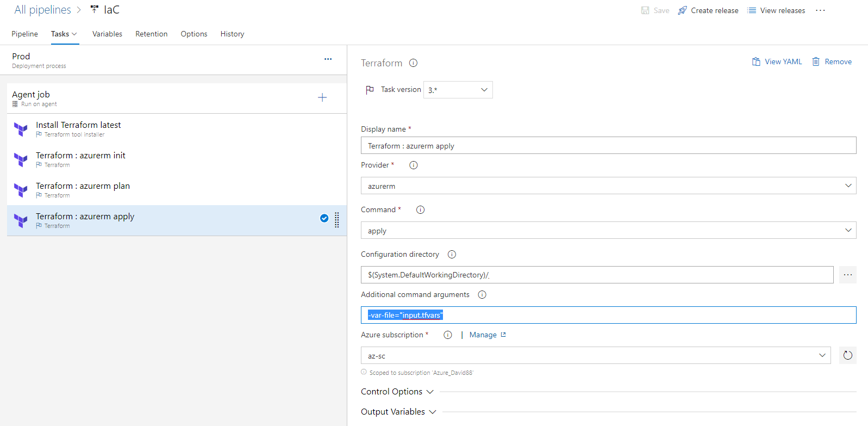
Task: Click the Terraform azurerm init task icon
Action: (21, 160)
